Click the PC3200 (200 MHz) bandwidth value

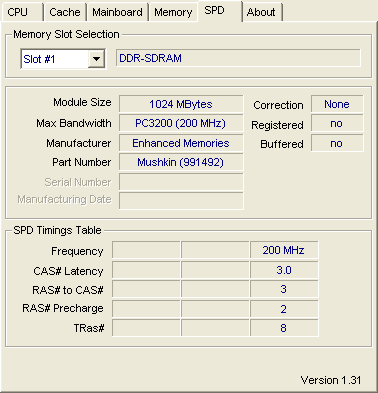coord(181,123)
